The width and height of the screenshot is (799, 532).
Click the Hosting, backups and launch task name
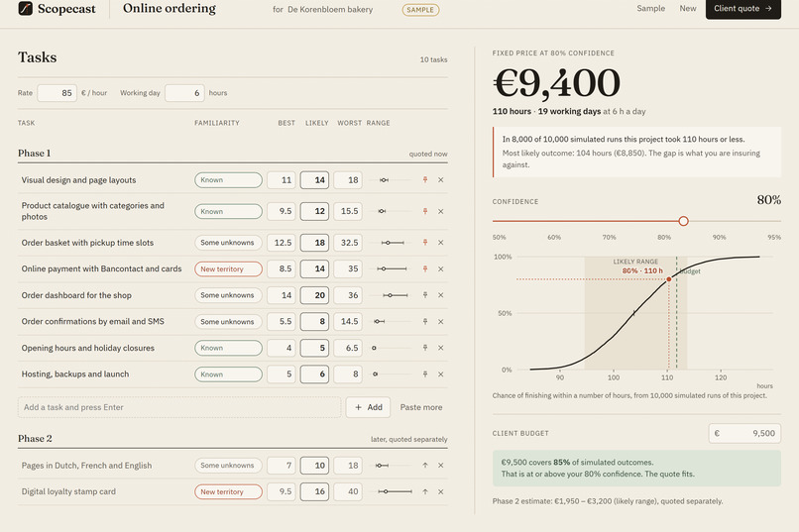75,374
